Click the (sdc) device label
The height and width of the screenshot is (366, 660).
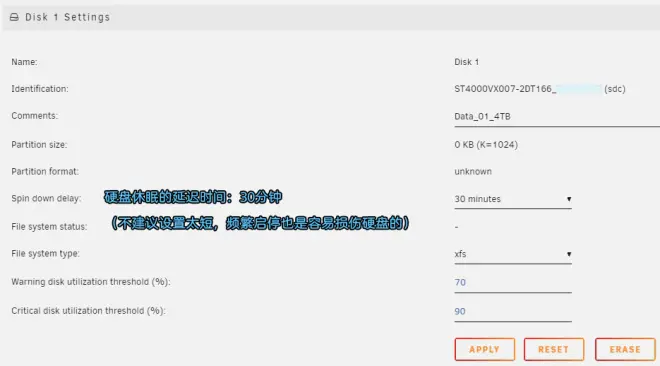pos(615,89)
